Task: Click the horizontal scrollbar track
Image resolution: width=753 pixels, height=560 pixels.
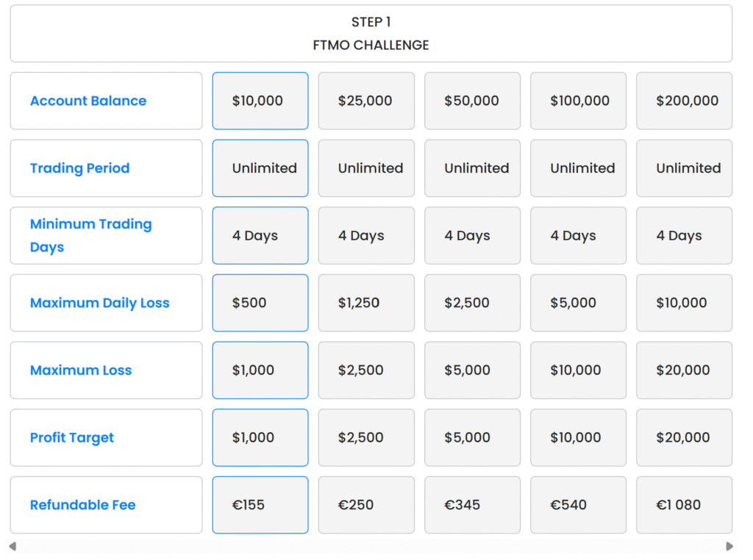Action: pos(371,546)
